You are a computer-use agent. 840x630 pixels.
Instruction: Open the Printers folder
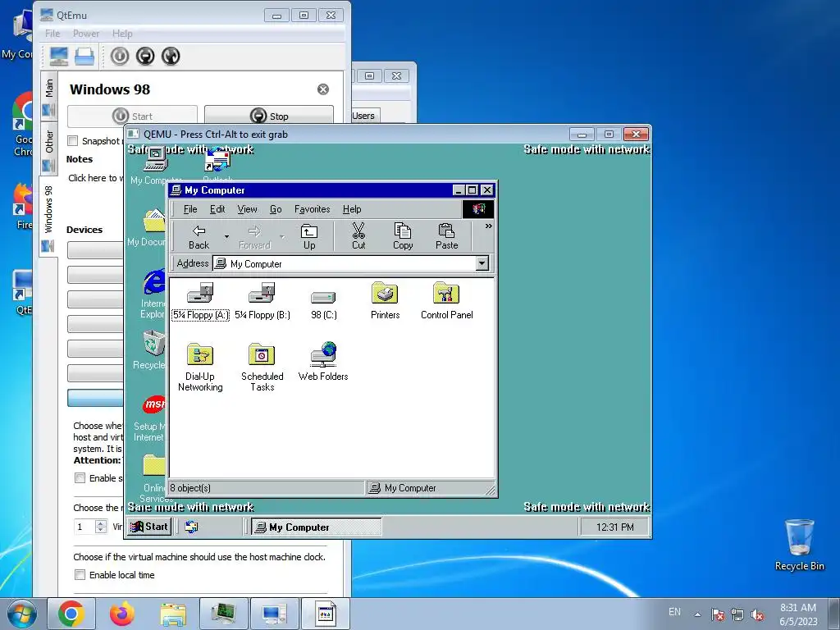[386, 301]
